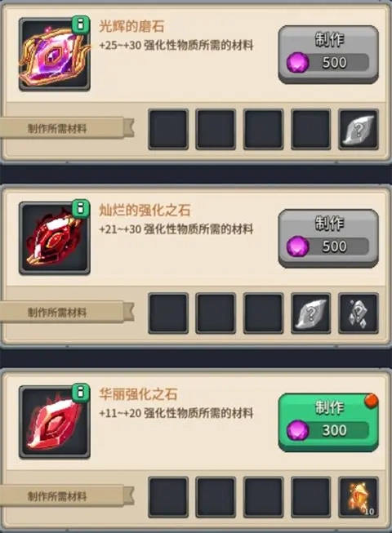The height and width of the screenshot is (533, 392).
Task: Open info badge on 华丽强化之石 item
Action: (81, 393)
